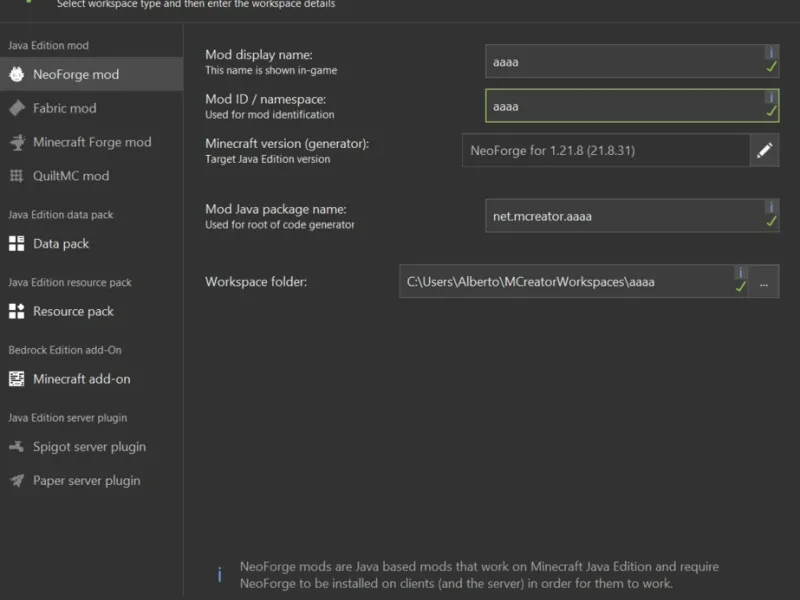Click the QuiltMC grid icon
The image size is (800, 600).
pyautogui.click(x=16, y=176)
